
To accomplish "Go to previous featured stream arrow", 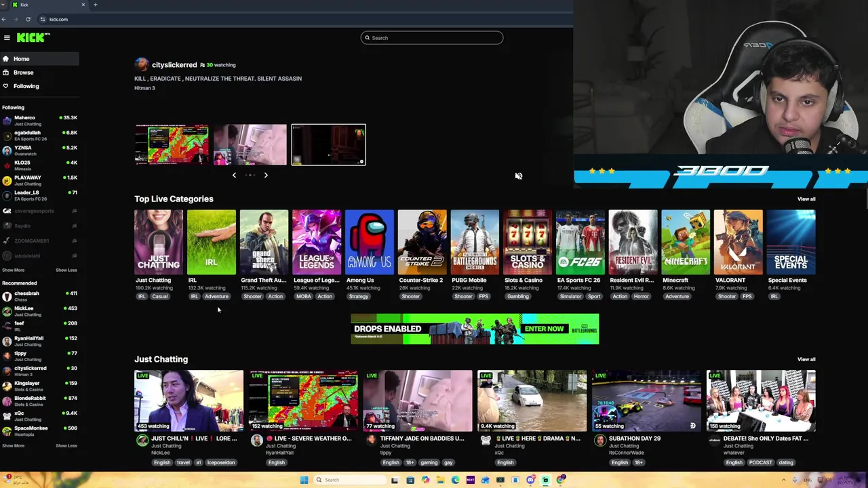I will pos(235,175).
